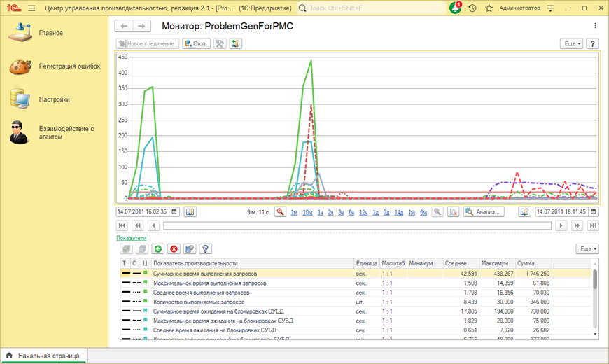Click the notifications bell icon
The width and height of the screenshot is (609, 364).
tap(456, 8)
